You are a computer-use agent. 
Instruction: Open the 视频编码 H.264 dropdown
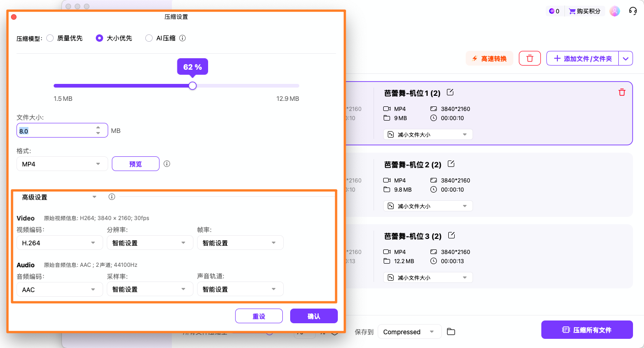click(60, 243)
